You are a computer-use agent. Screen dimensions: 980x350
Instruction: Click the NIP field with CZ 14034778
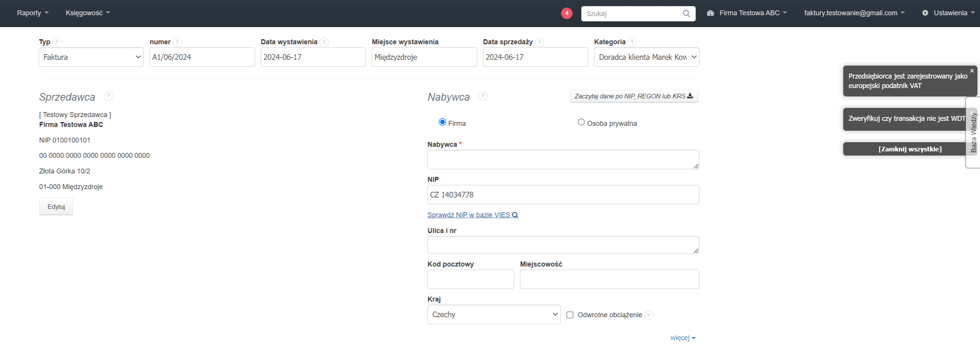[x=563, y=195]
